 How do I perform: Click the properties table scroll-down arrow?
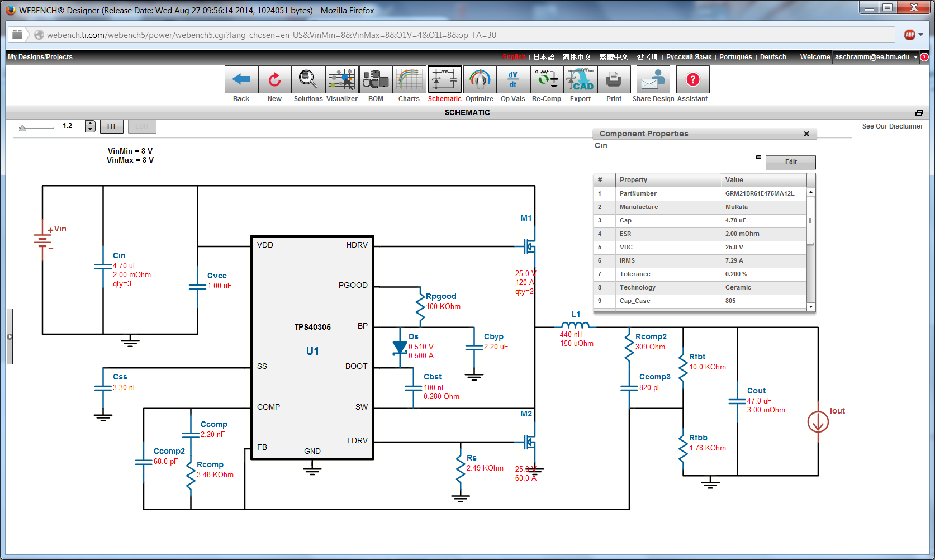[x=811, y=306]
